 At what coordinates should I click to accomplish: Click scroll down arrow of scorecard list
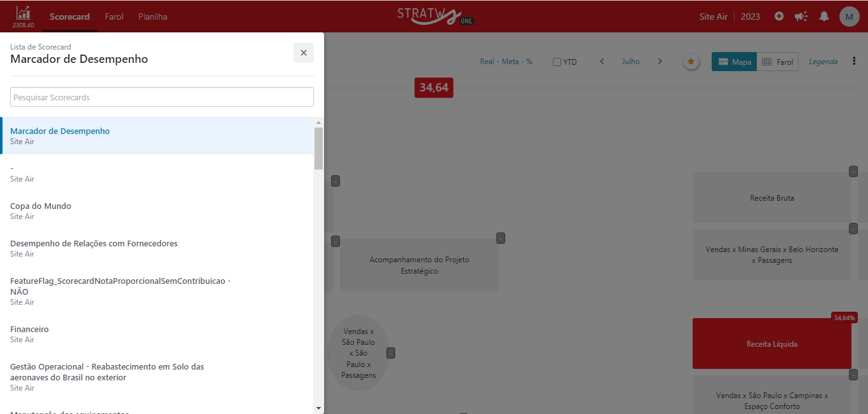point(319,408)
